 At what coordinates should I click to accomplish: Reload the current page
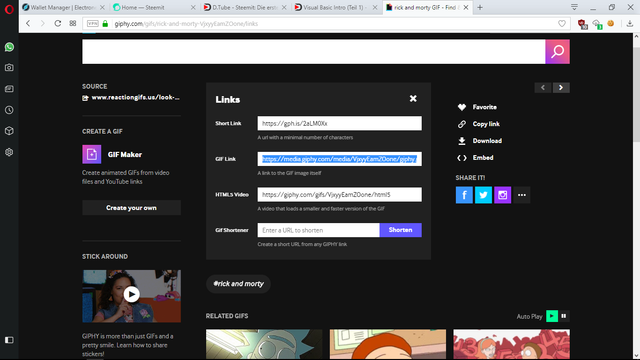58,24
